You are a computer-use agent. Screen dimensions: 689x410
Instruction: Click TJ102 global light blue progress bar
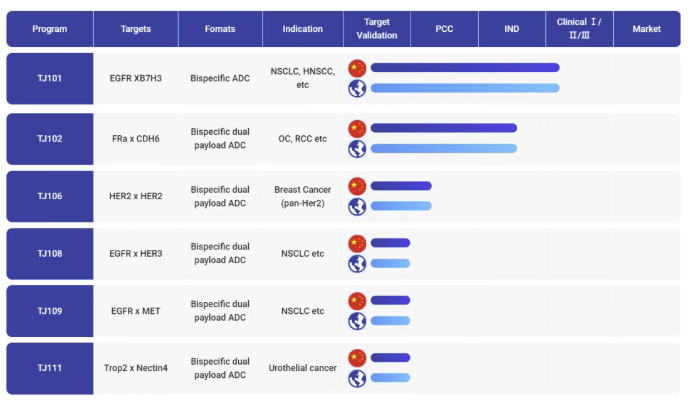pos(443,148)
